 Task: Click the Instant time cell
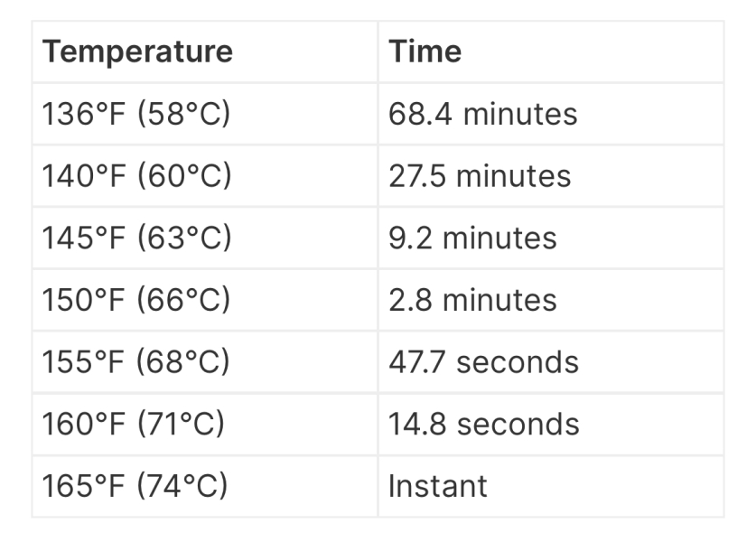(x=437, y=486)
